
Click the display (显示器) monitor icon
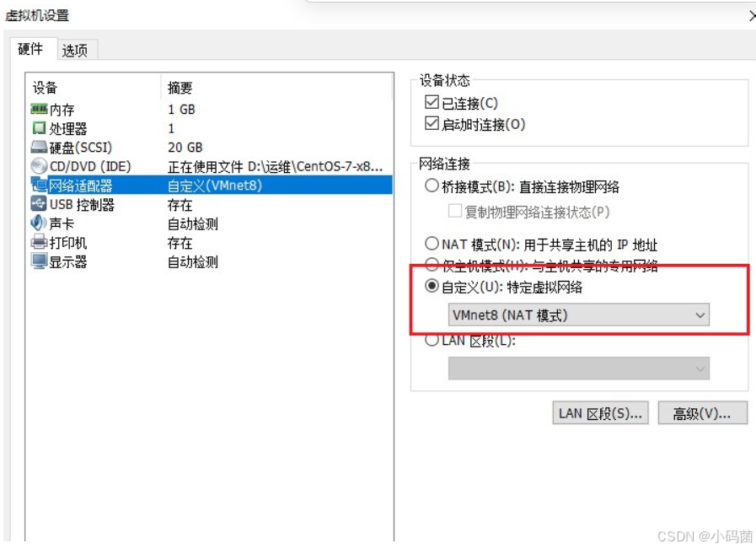[x=39, y=261]
